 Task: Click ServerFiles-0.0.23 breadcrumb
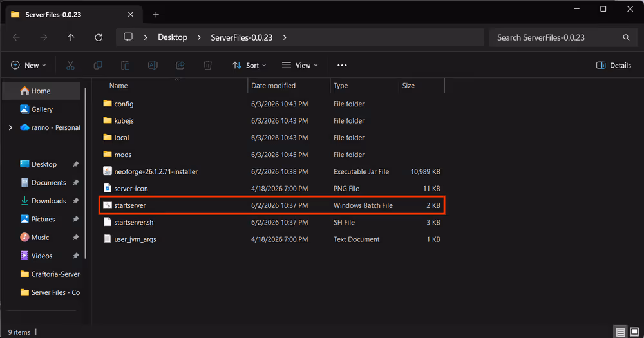[x=241, y=37]
